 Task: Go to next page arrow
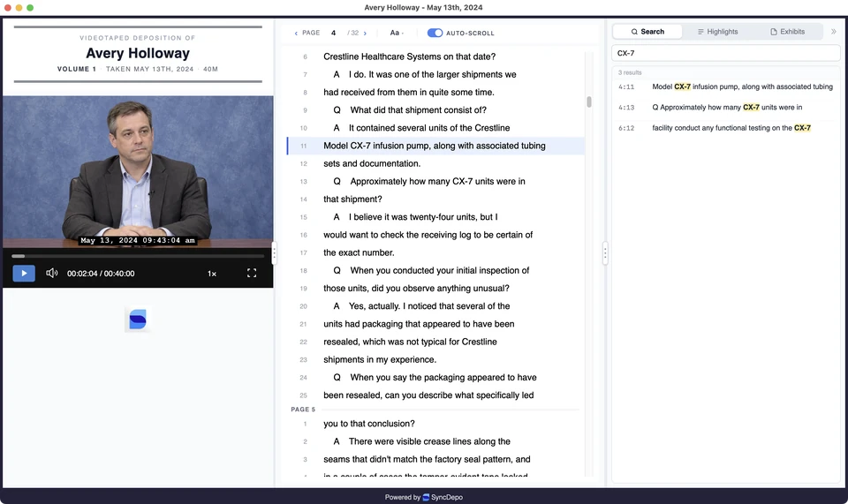tap(365, 33)
